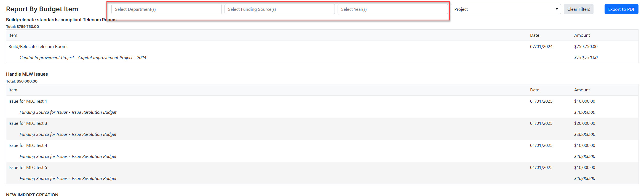Click the funding source line under MLC Test 5

68,178
